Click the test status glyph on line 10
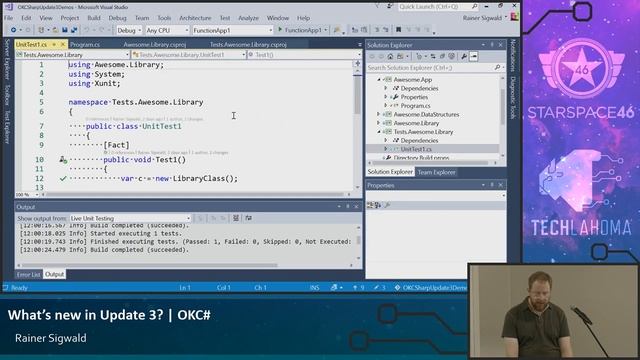 tap(63, 160)
